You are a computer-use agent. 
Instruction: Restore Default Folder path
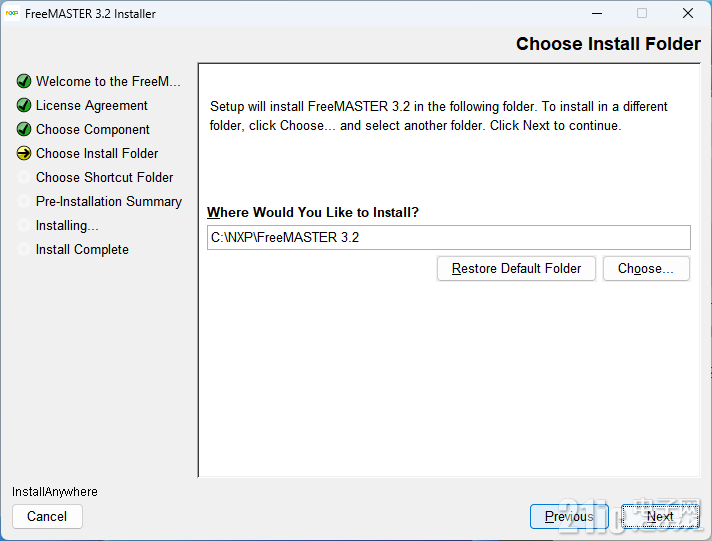click(516, 268)
